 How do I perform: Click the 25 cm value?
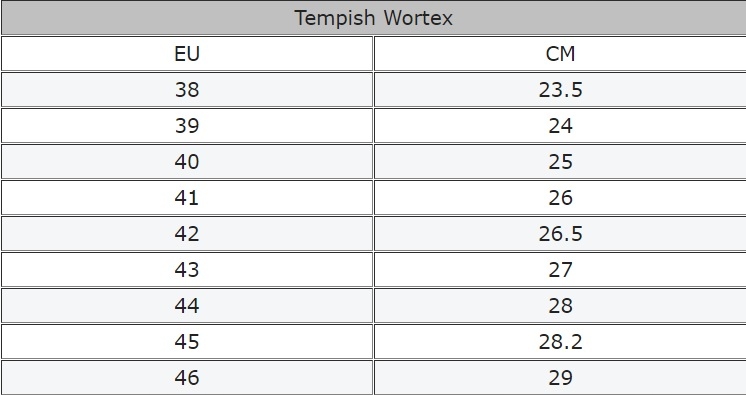coord(560,161)
